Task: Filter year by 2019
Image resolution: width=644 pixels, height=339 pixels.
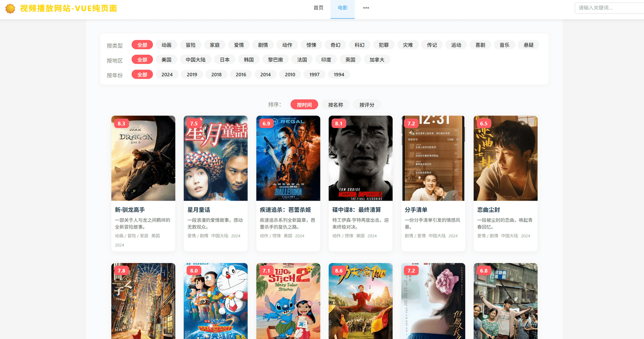Action: [x=192, y=75]
